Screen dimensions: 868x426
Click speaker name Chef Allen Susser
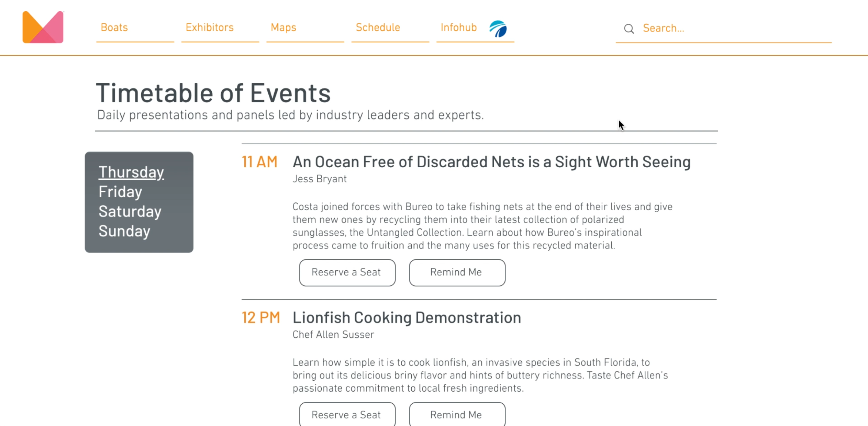pos(333,335)
